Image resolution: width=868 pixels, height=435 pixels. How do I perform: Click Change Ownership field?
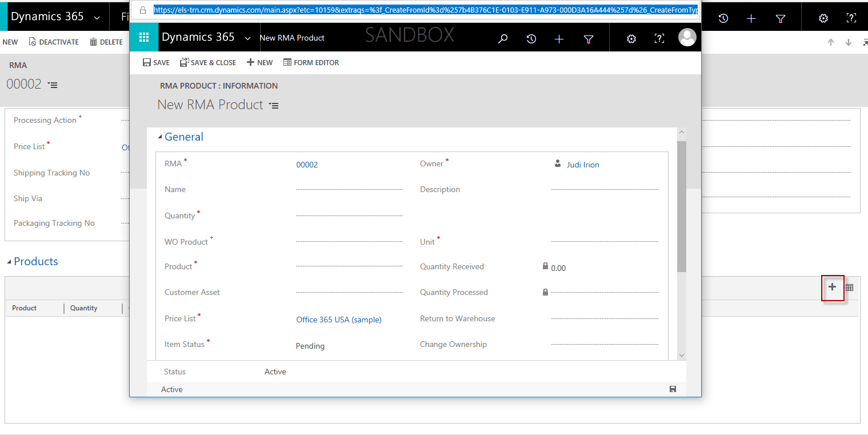point(605,344)
